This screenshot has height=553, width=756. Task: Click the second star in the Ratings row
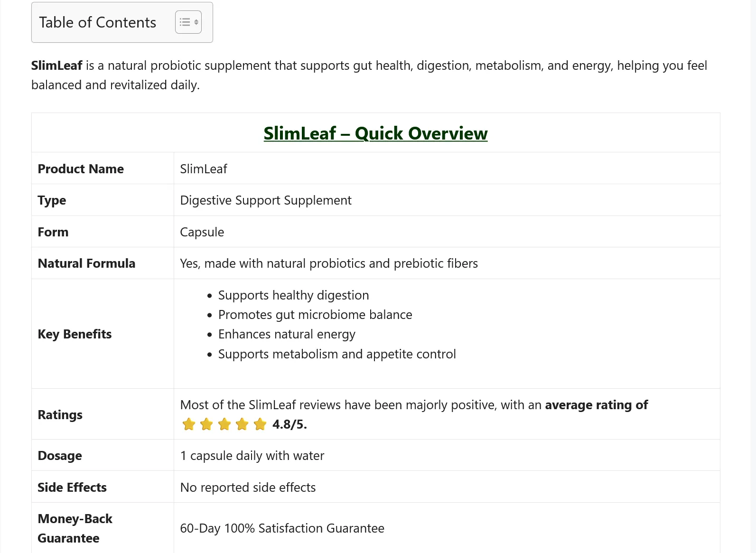click(206, 424)
